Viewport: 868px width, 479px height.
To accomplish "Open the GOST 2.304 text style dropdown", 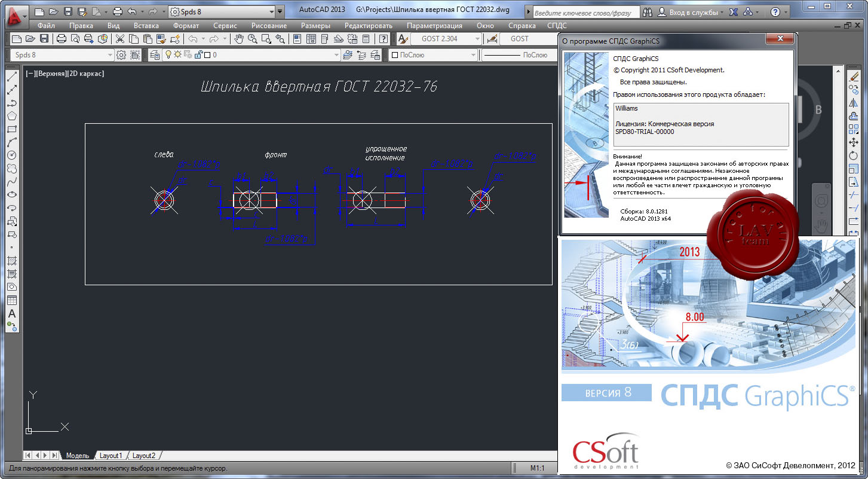I will pyautogui.click(x=446, y=39).
